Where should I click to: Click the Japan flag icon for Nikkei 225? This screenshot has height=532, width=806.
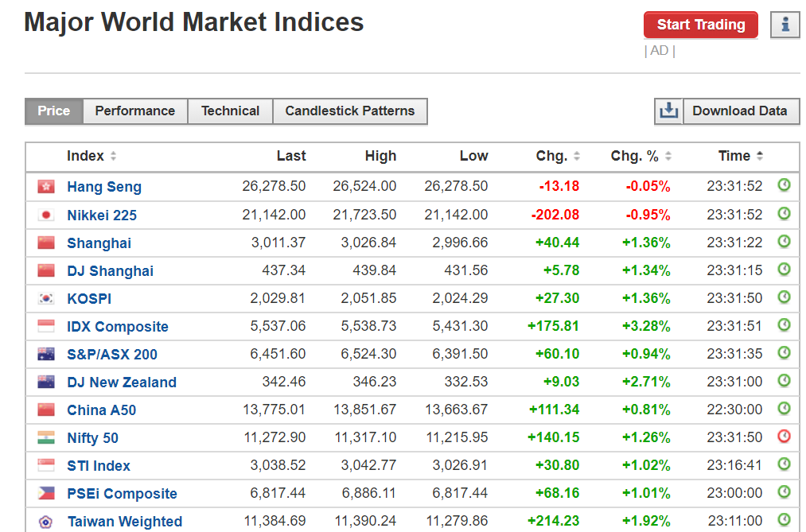point(46,215)
